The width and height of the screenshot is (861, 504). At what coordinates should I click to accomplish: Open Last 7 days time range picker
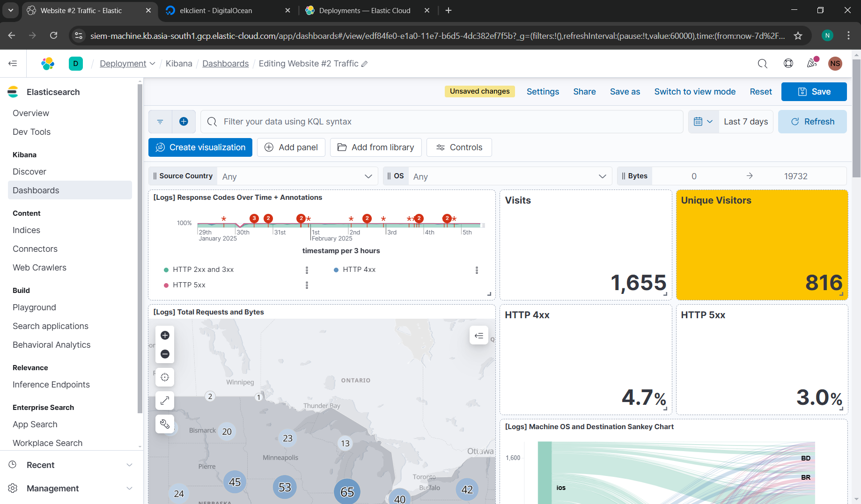click(x=746, y=122)
